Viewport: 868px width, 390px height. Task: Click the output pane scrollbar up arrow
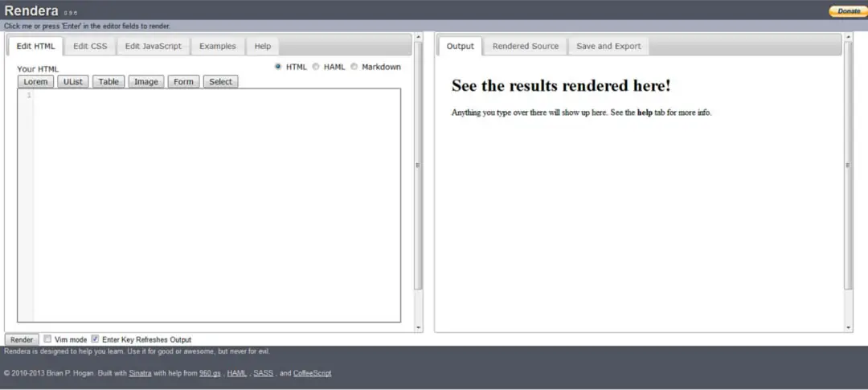pos(849,37)
